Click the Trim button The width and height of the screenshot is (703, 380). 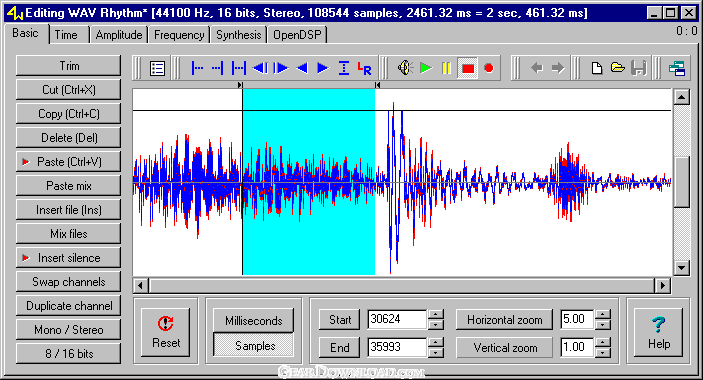pos(69,66)
